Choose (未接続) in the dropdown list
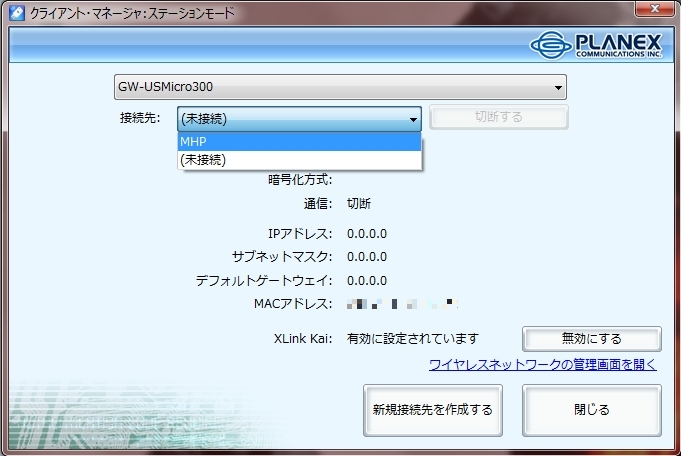This screenshot has width=681, height=456. click(x=299, y=160)
